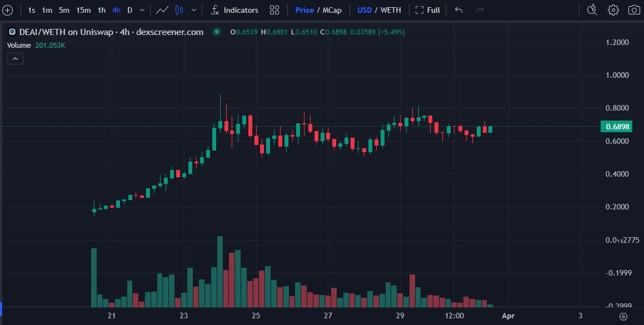Set quote currency to USD
The width and height of the screenshot is (644, 325).
point(365,10)
